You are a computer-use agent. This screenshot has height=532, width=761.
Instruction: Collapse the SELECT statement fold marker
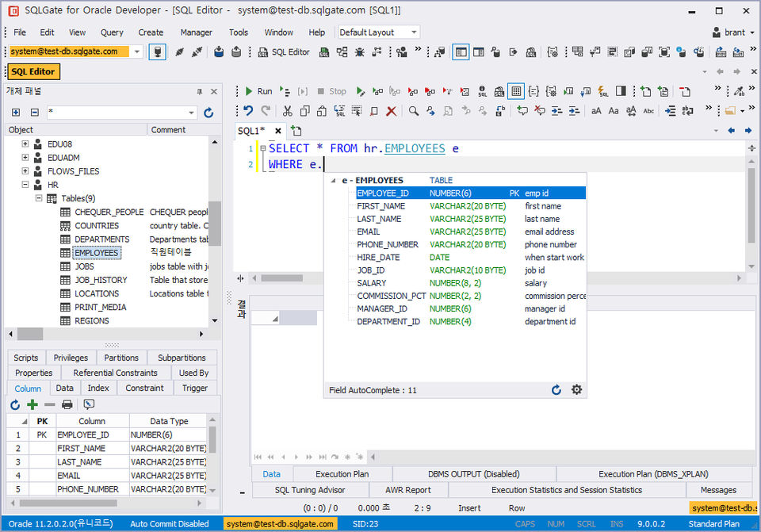pyautogui.click(x=262, y=148)
